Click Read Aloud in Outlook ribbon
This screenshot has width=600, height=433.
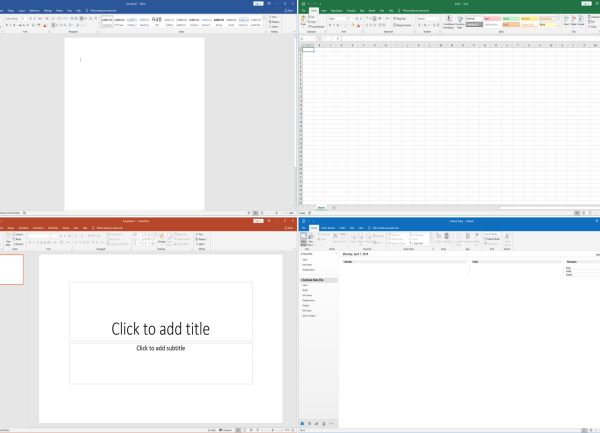(507, 239)
